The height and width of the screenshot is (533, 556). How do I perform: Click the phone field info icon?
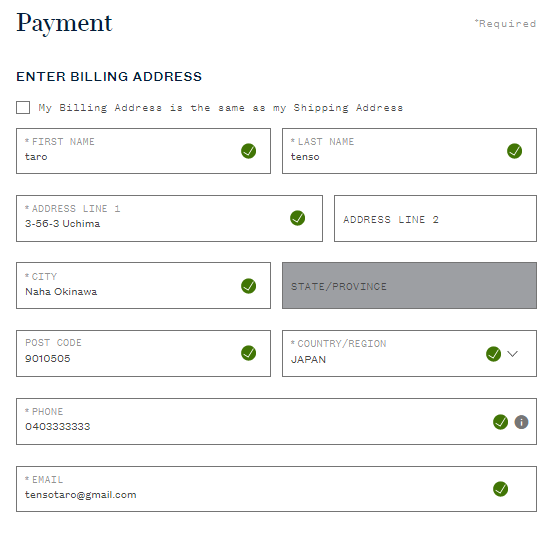[x=521, y=422]
